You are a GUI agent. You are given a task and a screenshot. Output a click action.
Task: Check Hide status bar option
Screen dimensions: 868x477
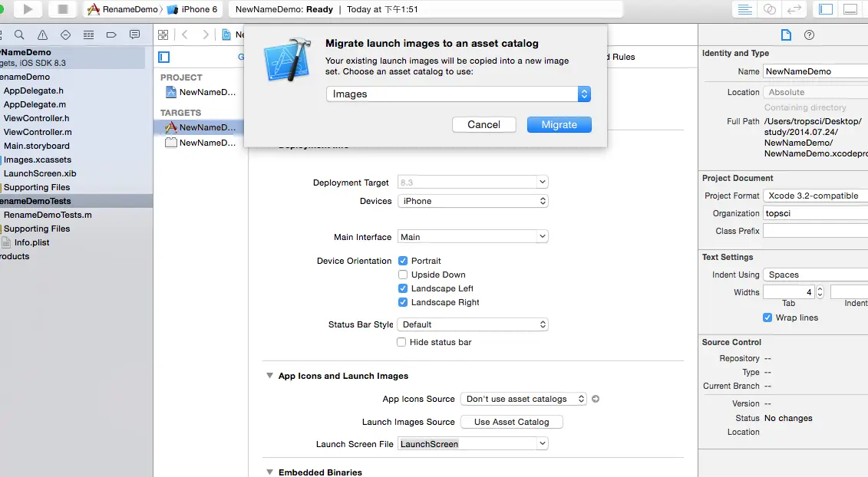click(401, 342)
